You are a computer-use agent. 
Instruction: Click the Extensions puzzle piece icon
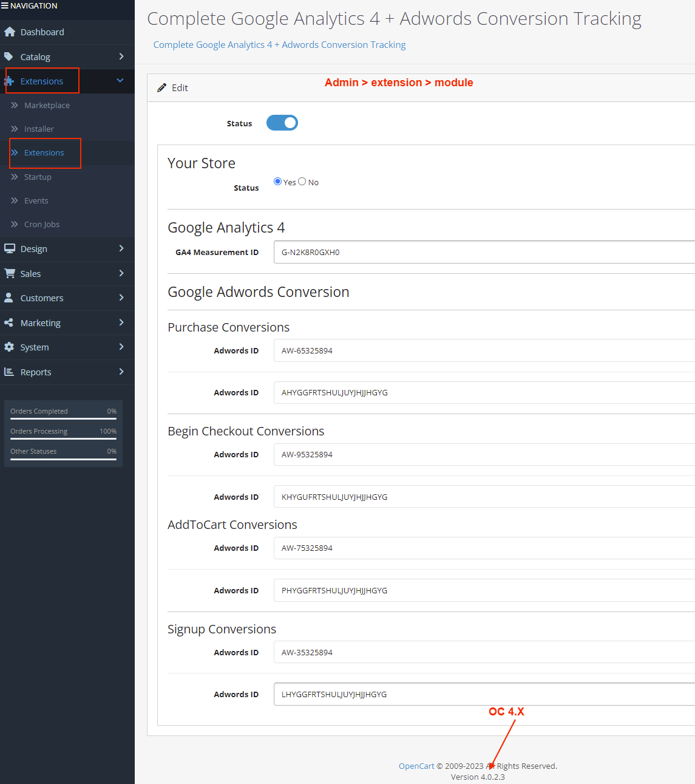pyautogui.click(x=9, y=81)
